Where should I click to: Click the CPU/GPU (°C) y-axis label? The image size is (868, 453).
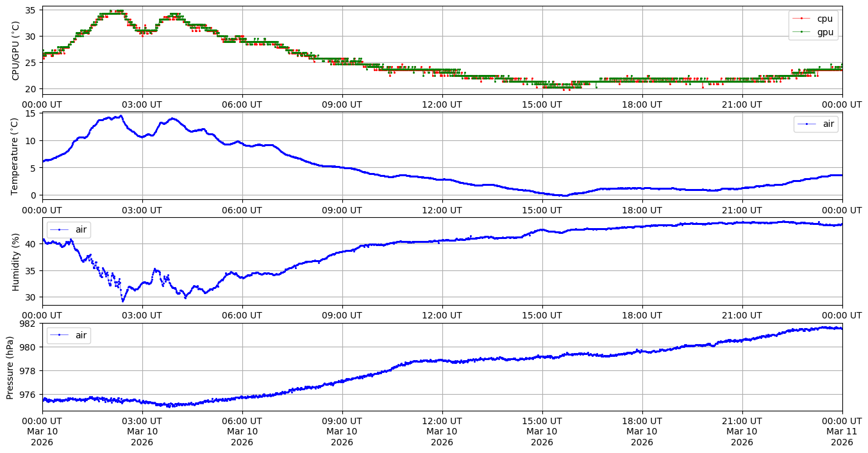[16, 51]
